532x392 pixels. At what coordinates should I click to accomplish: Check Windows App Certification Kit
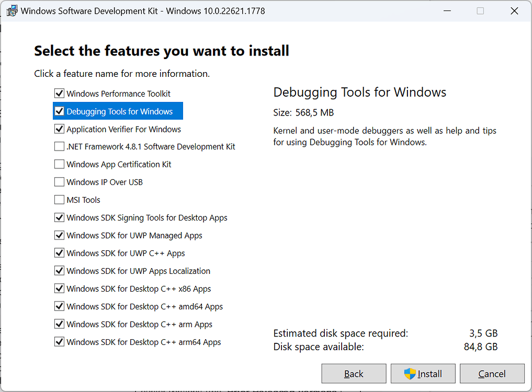click(x=59, y=164)
